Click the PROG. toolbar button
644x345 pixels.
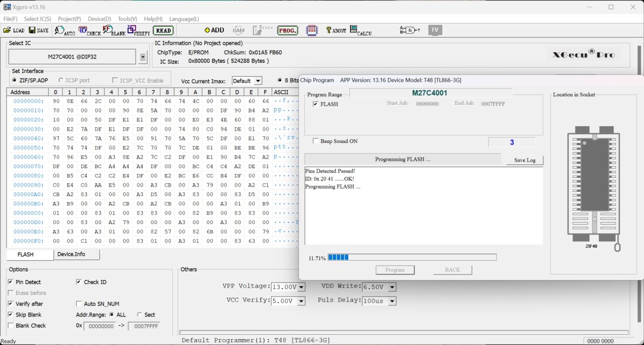288,31
